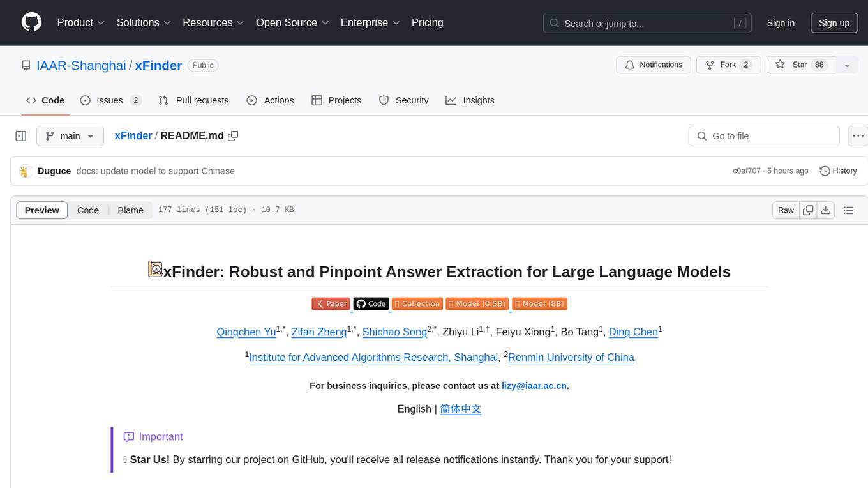Email lizy@iaar.ac.cn
The width and height of the screenshot is (868, 488).
tap(534, 386)
